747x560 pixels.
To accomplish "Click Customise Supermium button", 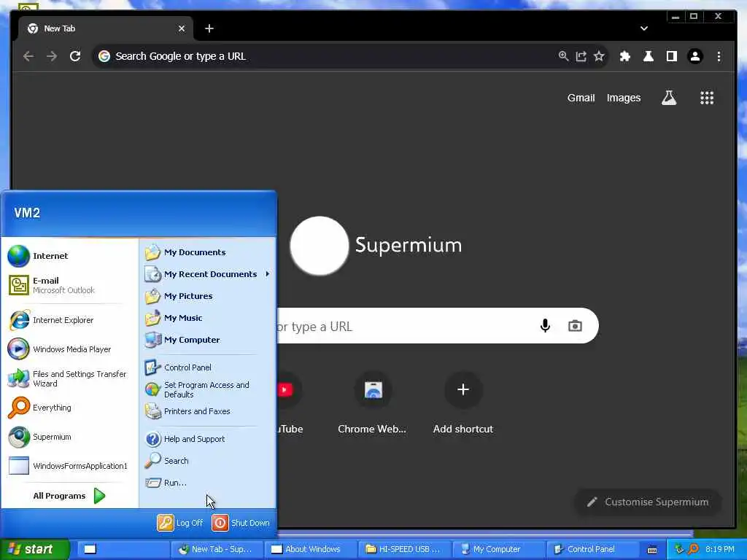I will coord(648,502).
